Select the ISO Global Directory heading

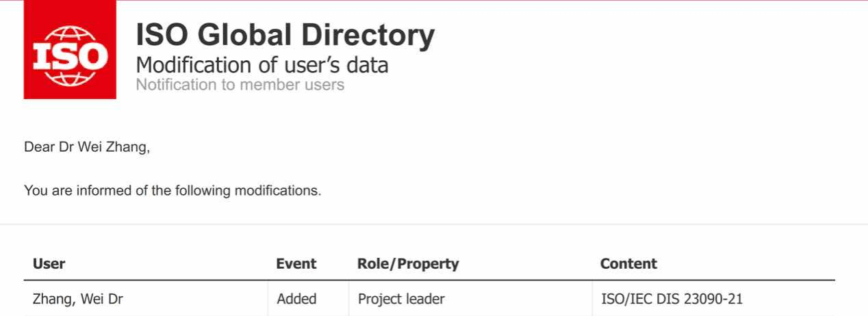point(285,35)
